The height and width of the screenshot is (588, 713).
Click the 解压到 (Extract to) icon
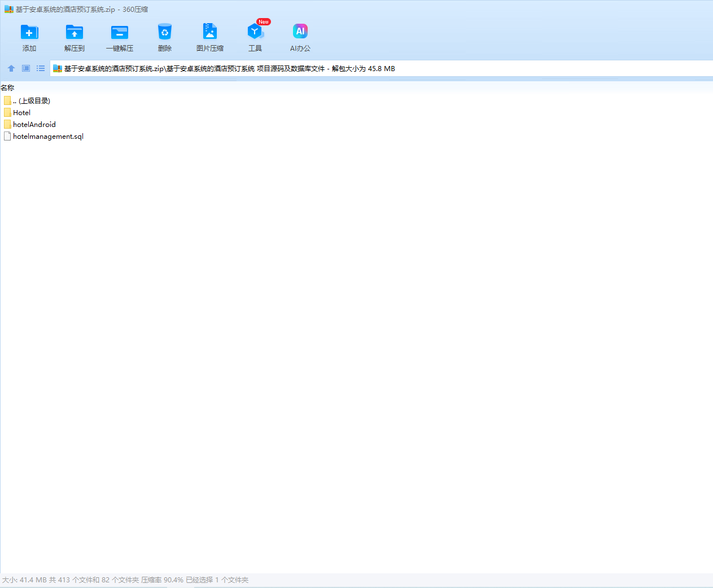(75, 32)
